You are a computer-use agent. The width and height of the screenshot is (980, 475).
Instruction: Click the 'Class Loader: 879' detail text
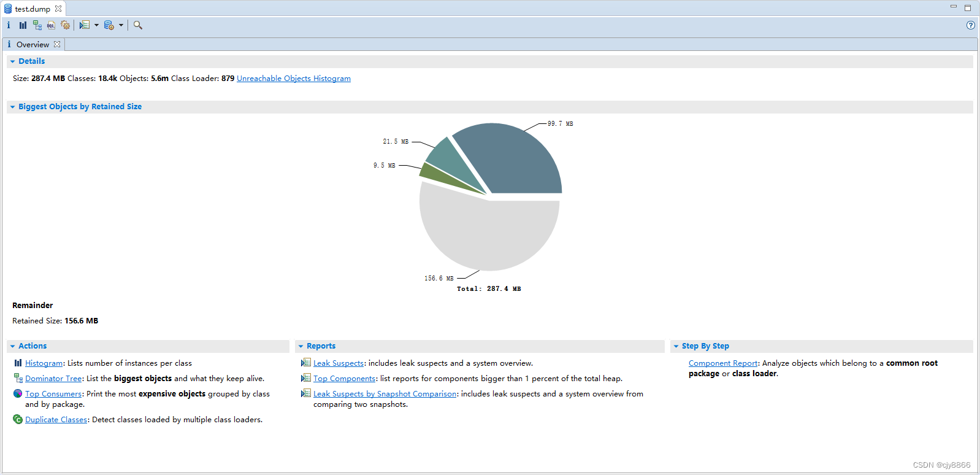click(202, 79)
